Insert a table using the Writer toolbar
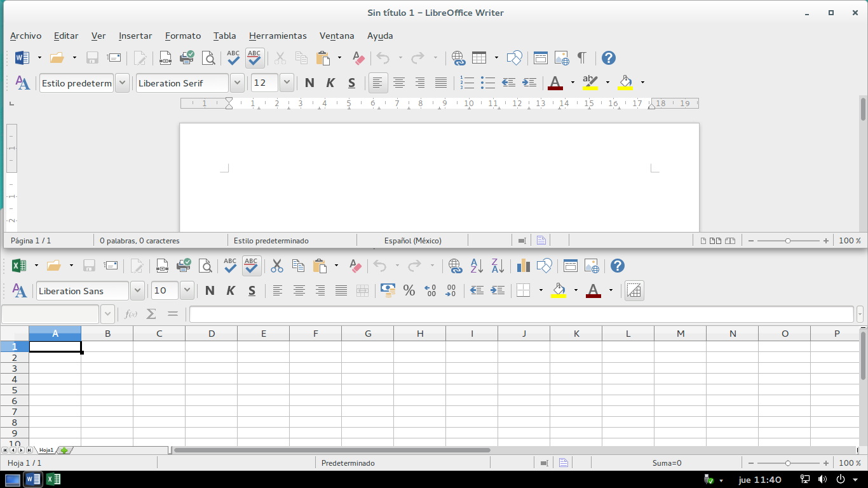This screenshot has height=488, width=868. tap(480, 57)
